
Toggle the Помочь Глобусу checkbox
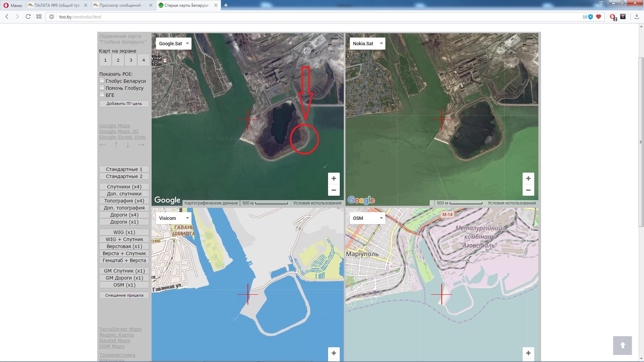coord(102,88)
